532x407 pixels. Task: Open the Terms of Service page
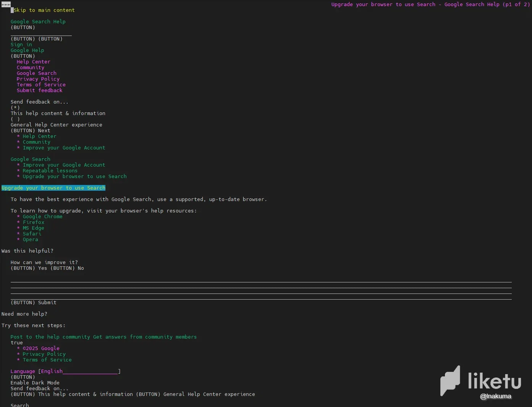pyautogui.click(x=41, y=84)
